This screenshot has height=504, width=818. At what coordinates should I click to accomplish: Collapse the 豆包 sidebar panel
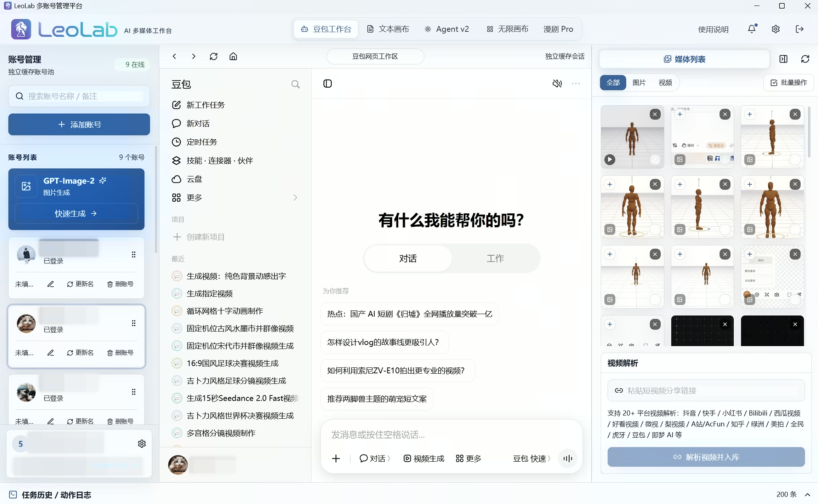(x=328, y=83)
